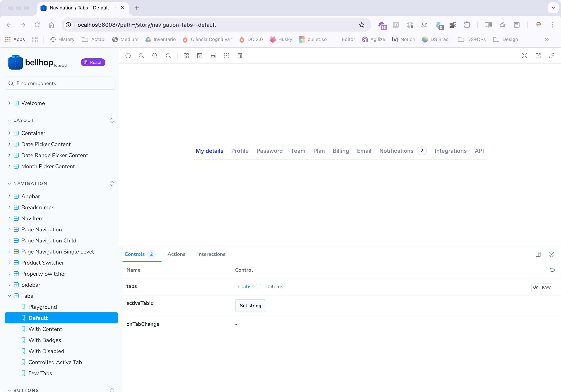
Task: Click the Find components search field
Action: (60, 83)
